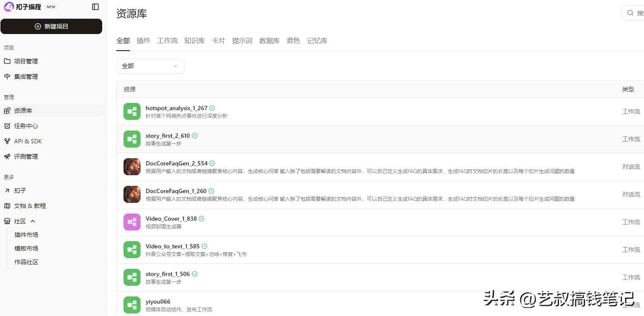
Task: Click the 资源 column header
Action: tap(129, 89)
